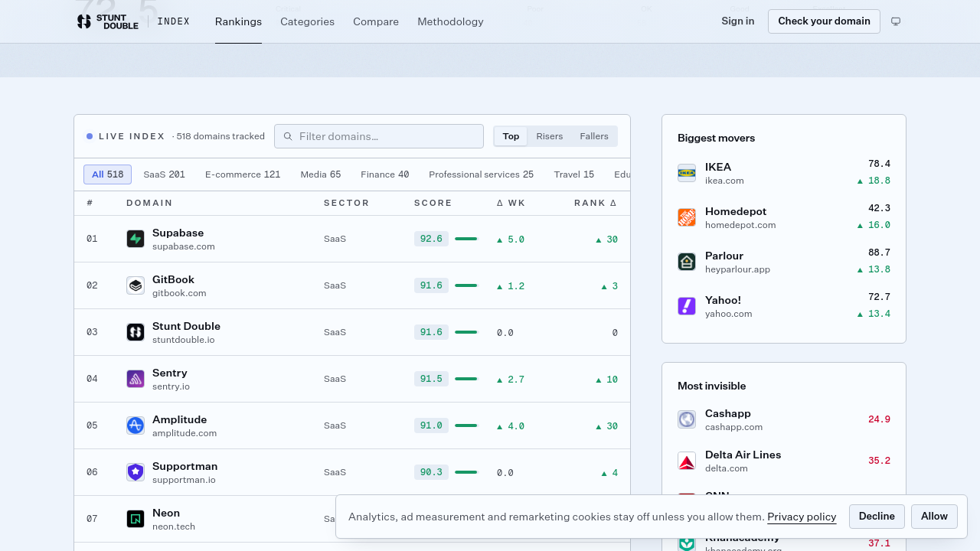Click the GitBook logo icon
Screen dimensions: 980x551
(x=136, y=285)
